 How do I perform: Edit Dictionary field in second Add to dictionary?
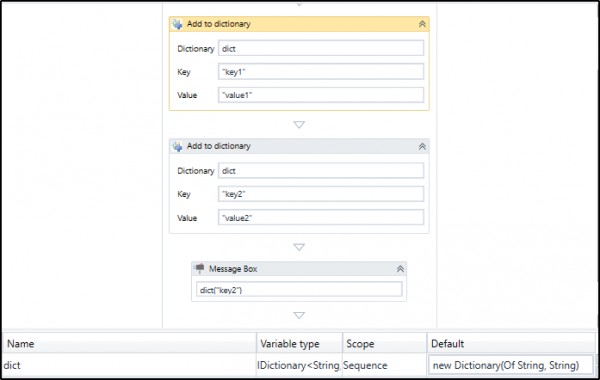(x=321, y=171)
